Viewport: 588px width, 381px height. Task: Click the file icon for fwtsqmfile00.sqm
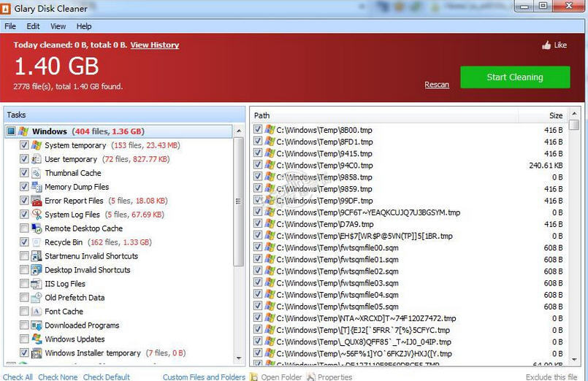(270, 247)
